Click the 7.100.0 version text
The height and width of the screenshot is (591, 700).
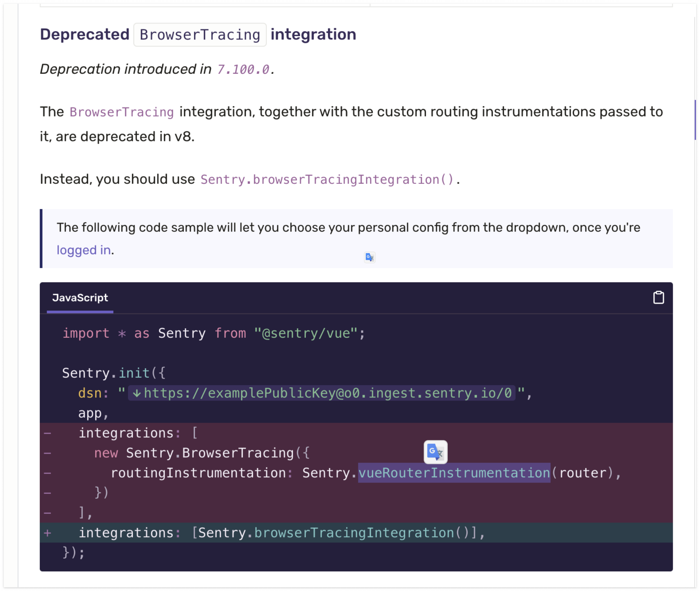click(x=243, y=70)
